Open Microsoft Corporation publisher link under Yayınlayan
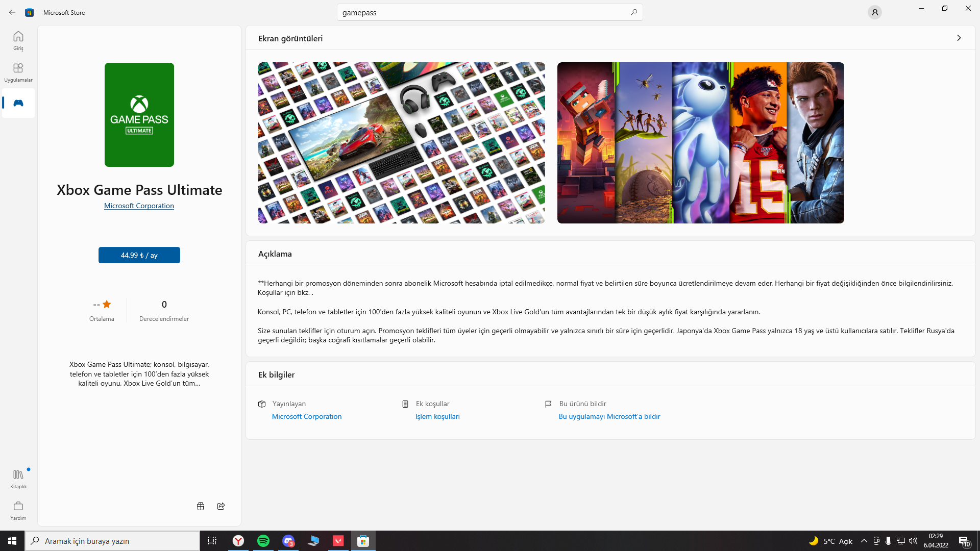This screenshot has width=980, height=551. (x=307, y=416)
